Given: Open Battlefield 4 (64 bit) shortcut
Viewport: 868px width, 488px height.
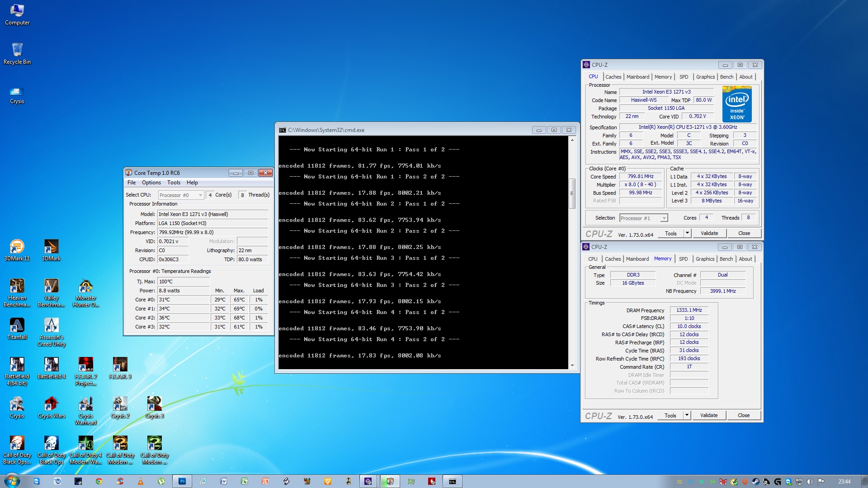Looking at the screenshot, I should pyautogui.click(x=17, y=371).
